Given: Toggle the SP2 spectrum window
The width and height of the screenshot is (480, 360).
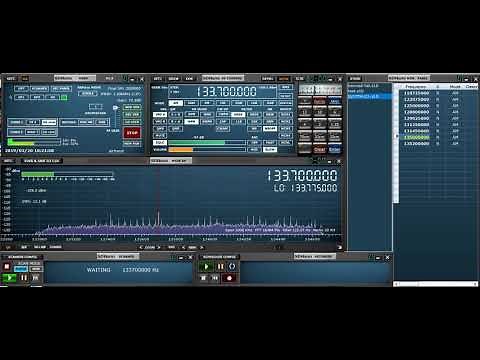Looking at the screenshot, I should 37,97.
